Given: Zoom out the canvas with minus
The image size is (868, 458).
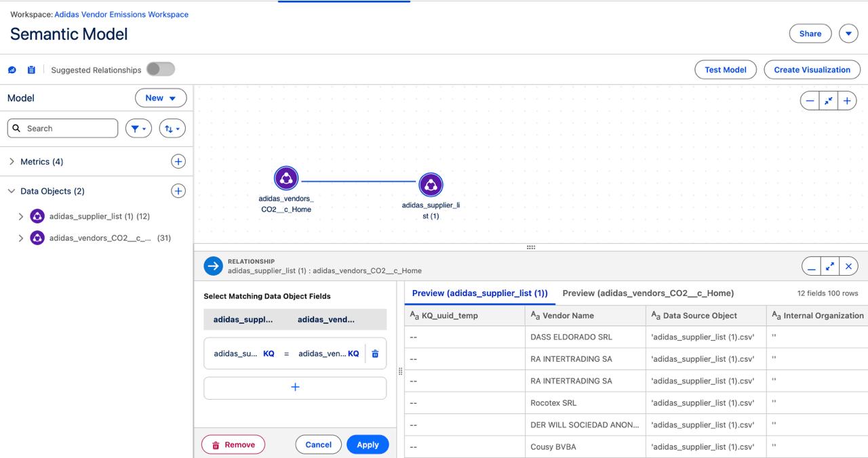Looking at the screenshot, I should (810, 100).
